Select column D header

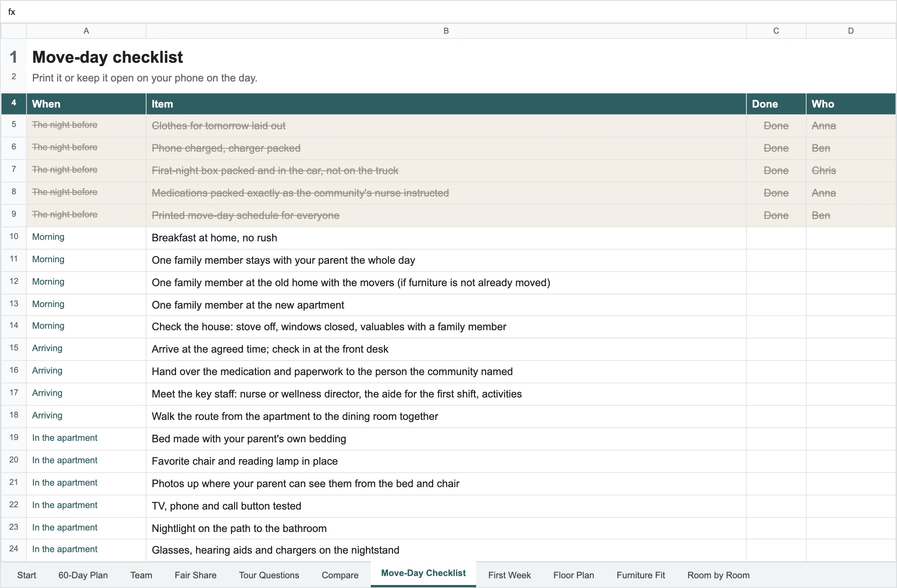pos(851,31)
